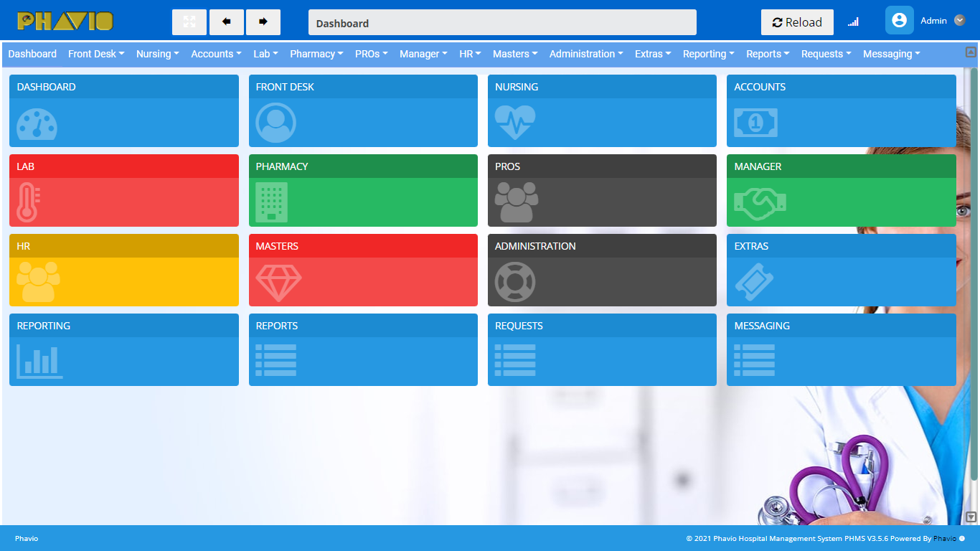Open the ADMINISTRATION tile header
The width and height of the screenshot is (980, 551).
click(602, 246)
